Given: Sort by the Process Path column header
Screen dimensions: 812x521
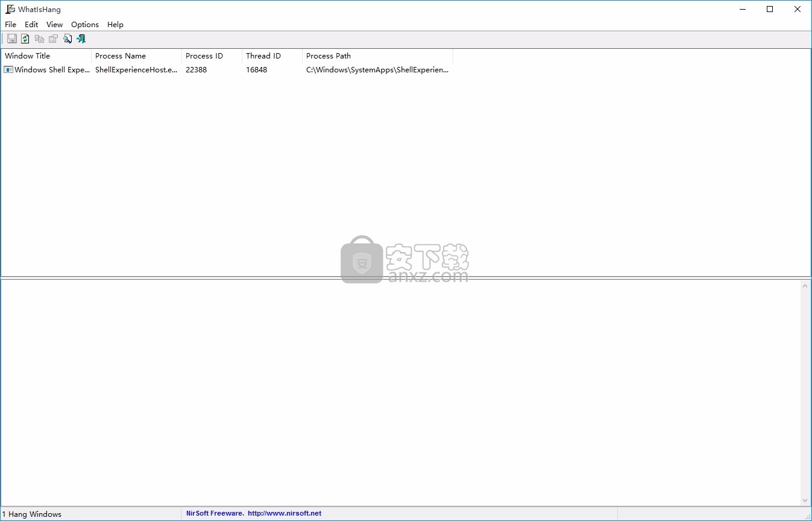Looking at the screenshot, I should [378, 56].
